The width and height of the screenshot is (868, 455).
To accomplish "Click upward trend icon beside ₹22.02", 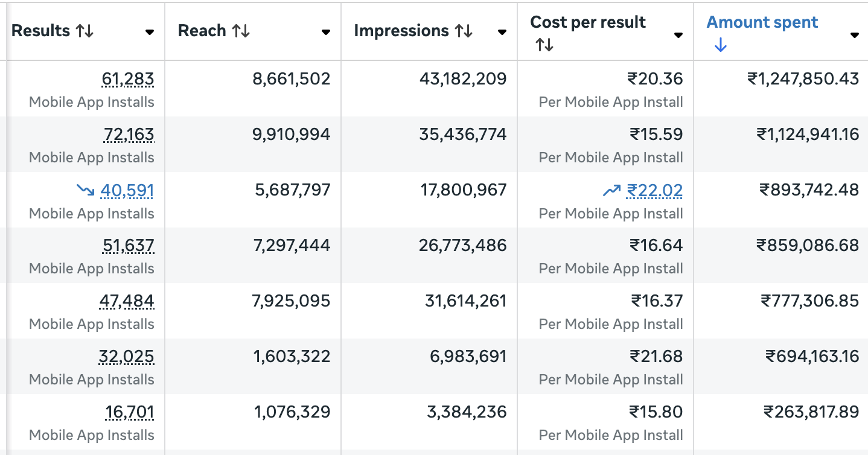I will tap(612, 191).
